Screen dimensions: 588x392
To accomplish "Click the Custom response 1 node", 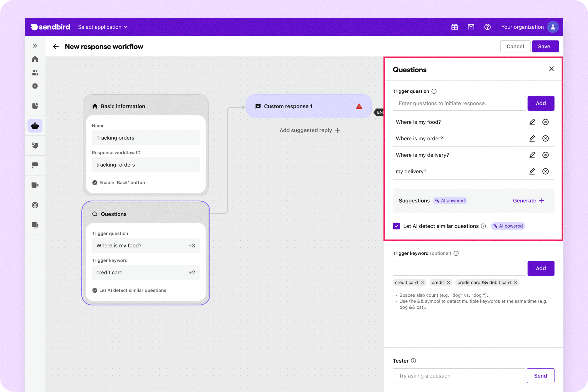I will pyautogui.click(x=288, y=106).
